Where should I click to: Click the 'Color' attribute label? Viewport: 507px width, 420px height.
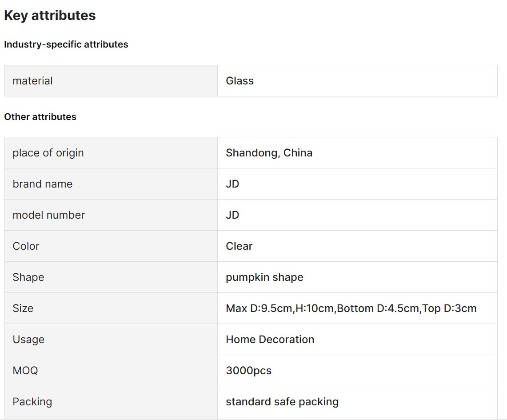(26, 246)
